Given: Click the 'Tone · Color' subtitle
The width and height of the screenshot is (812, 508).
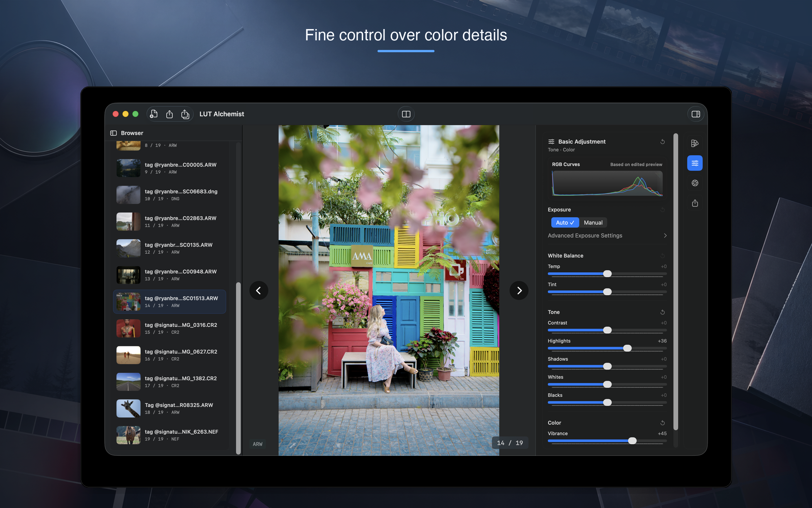Looking at the screenshot, I should click(x=561, y=150).
